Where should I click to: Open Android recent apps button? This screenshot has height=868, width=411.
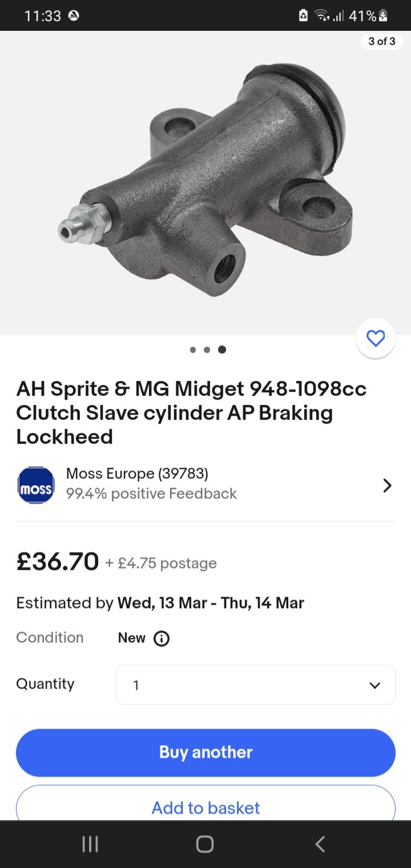[90, 844]
